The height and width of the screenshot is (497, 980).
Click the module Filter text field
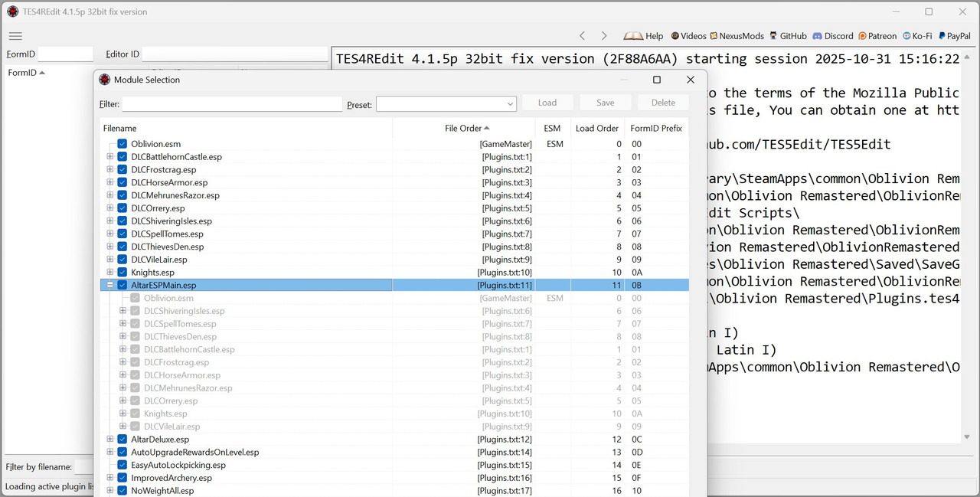point(232,103)
